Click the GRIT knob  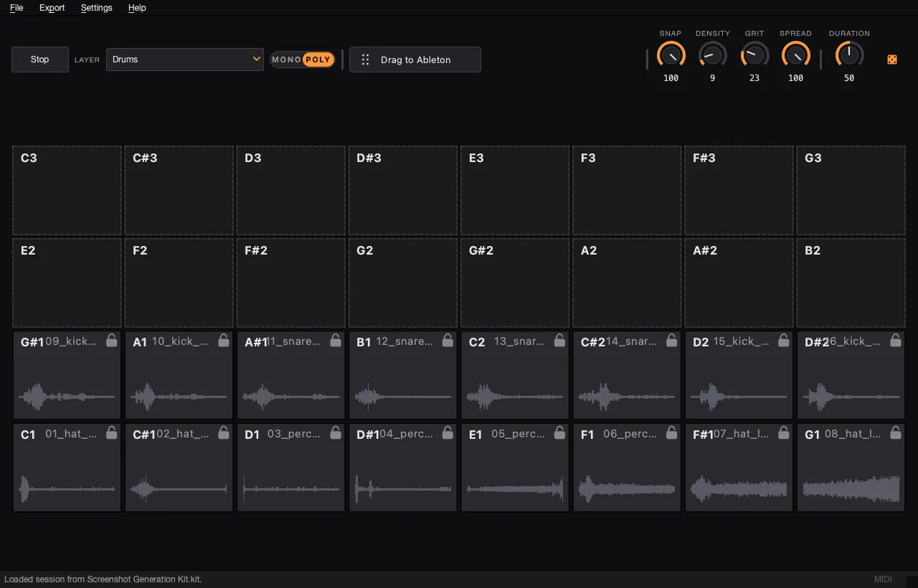(754, 55)
